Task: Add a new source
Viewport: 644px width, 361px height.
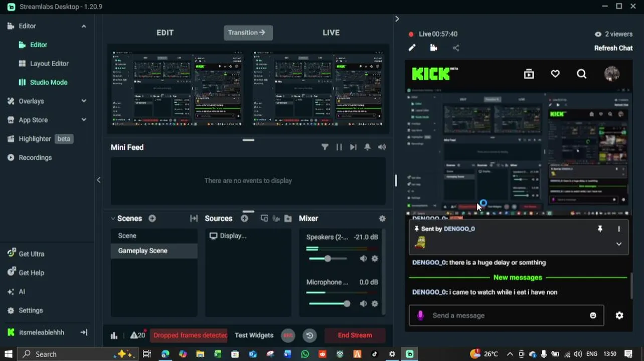Action: coord(244,218)
